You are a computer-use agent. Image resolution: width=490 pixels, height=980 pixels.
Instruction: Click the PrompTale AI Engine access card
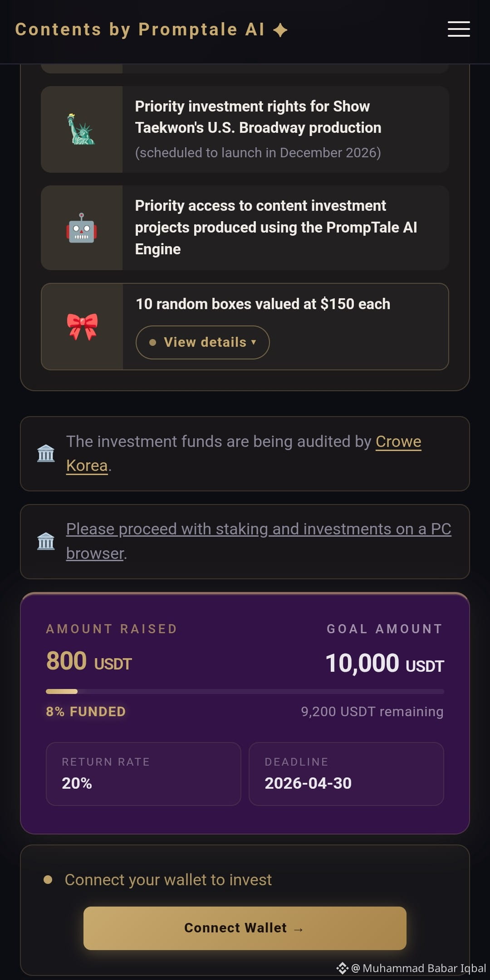(245, 228)
